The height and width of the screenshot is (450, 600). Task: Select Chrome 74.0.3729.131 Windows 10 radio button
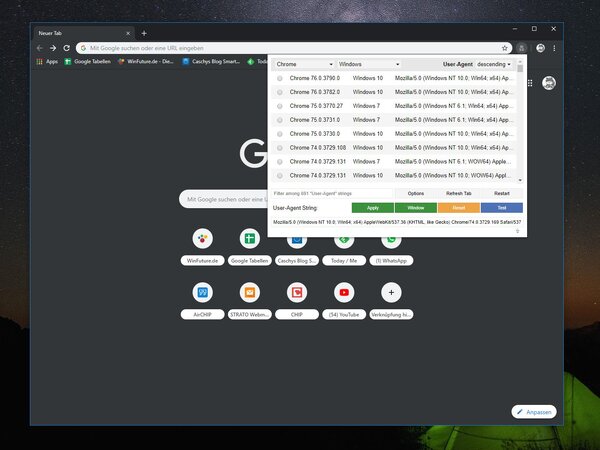[280, 176]
